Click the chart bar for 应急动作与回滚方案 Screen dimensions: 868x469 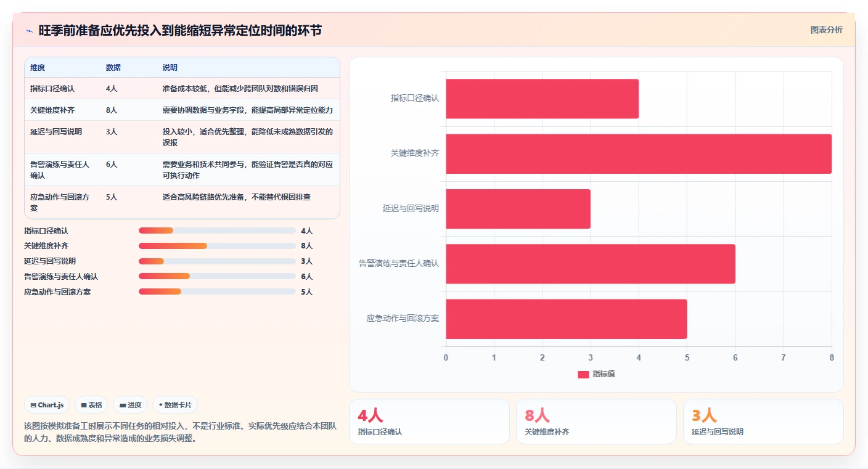click(567, 319)
